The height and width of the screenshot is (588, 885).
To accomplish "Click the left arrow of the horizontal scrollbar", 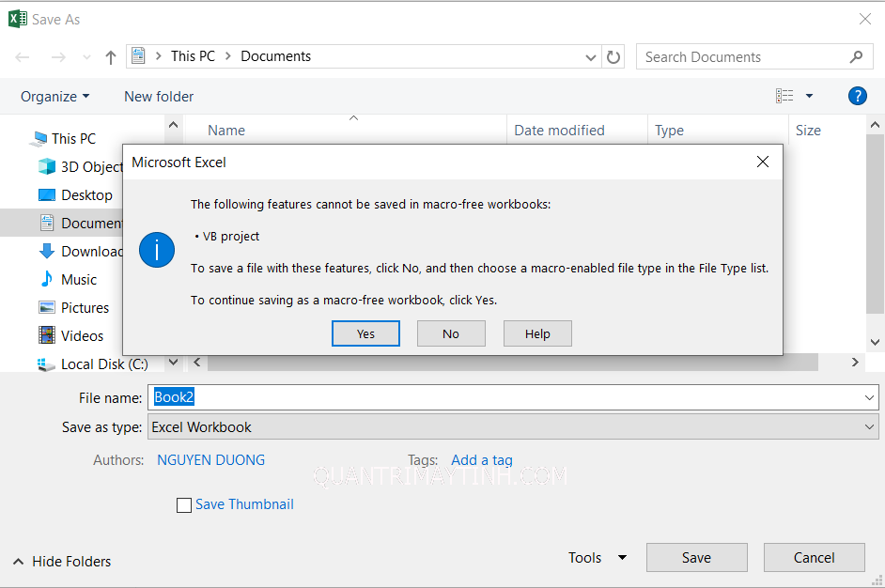I will tap(197, 363).
